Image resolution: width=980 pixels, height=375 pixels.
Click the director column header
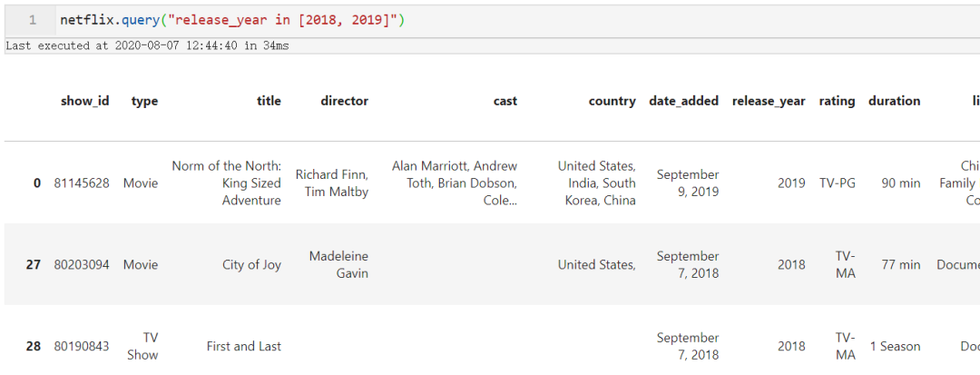coord(344,101)
